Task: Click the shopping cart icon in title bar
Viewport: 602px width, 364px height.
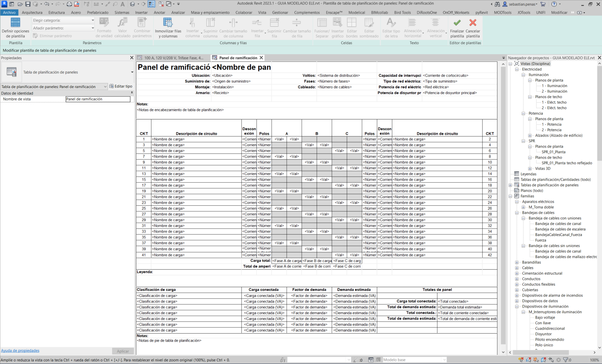Action: click(543, 4)
